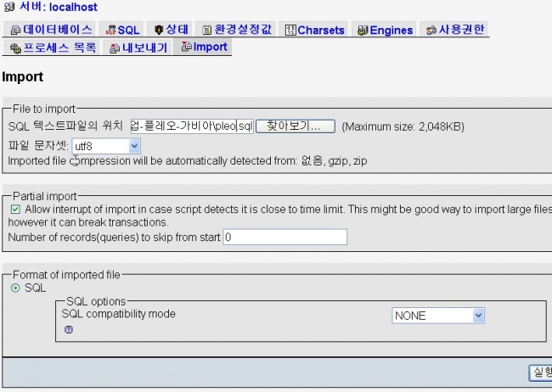Click the 서버: localhost link
552x392 pixels.
point(58,7)
